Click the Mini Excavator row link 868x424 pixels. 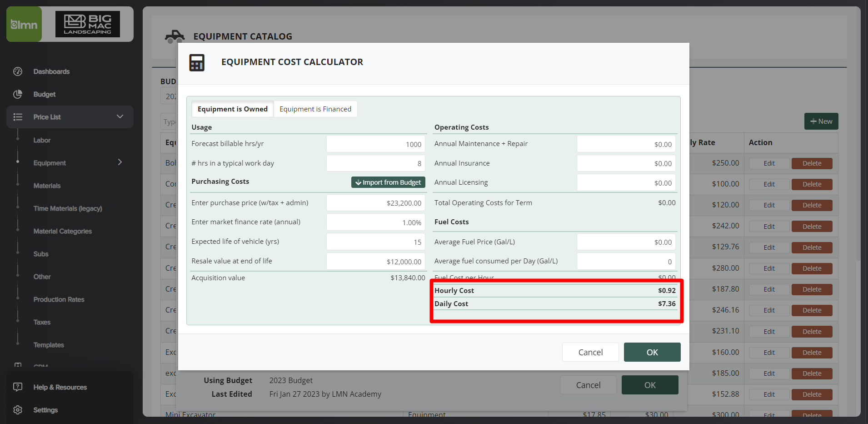point(190,414)
